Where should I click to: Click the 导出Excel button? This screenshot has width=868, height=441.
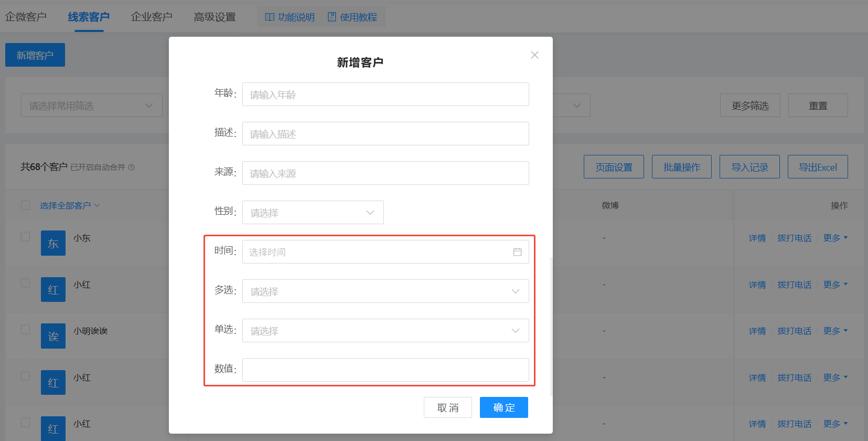(x=818, y=166)
